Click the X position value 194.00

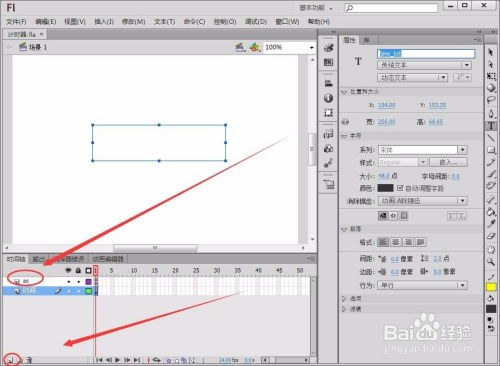387,105
